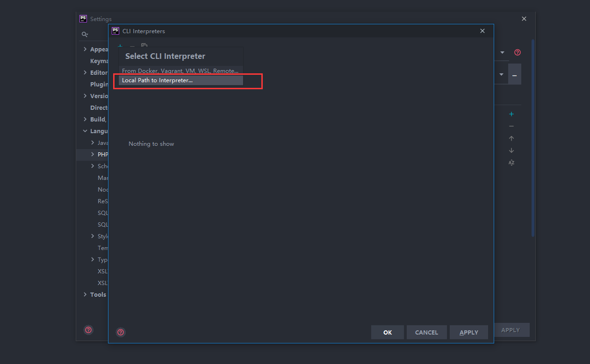The width and height of the screenshot is (590, 364).
Task: Select the ReS... item in Settings tree
Action: click(x=103, y=201)
